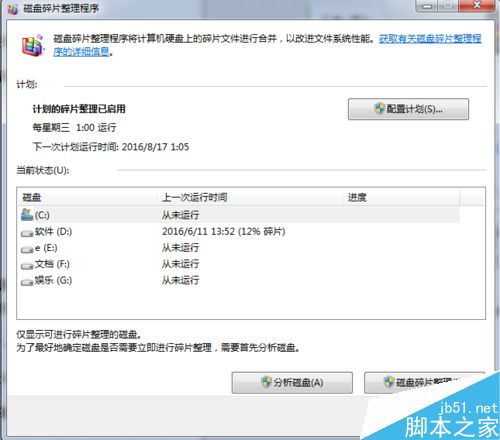Sort by the 磁盘 column header
Image resolution: width=500 pixels, height=440 pixels.
coord(87,198)
